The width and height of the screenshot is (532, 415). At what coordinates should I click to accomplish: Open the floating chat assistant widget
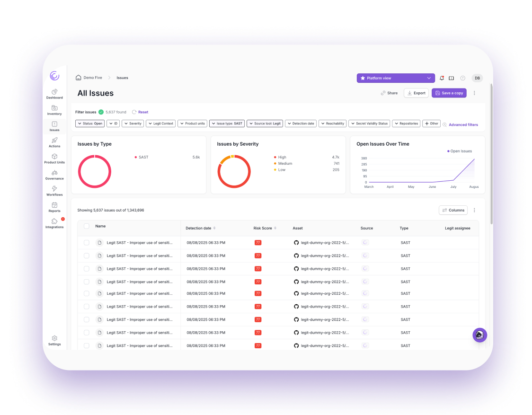click(x=479, y=335)
